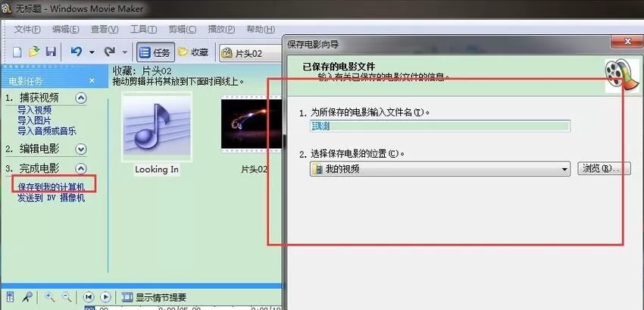Open the 片头02 collection dropdown
This screenshot has height=310, width=644.
point(252,54)
